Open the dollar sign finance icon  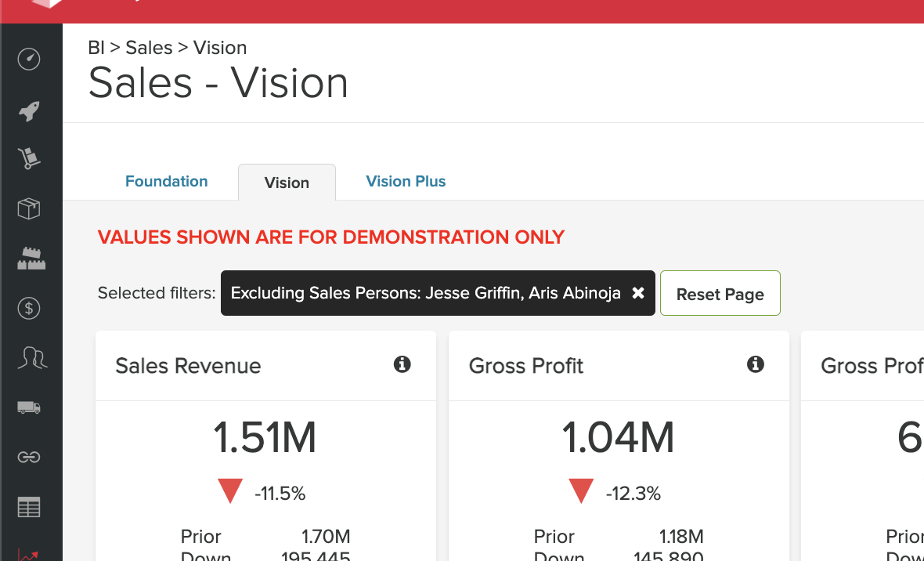click(x=29, y=308)
